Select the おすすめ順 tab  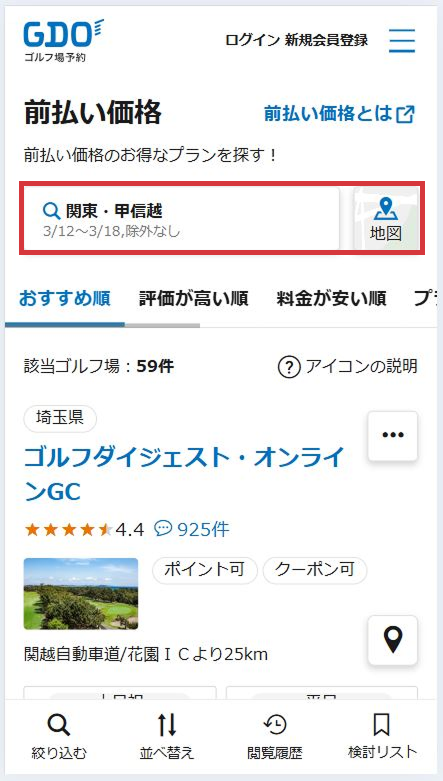65,299
